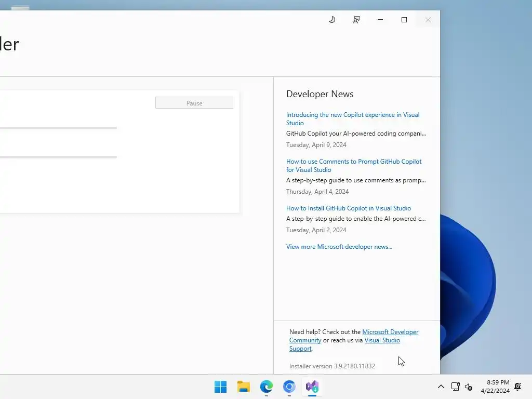Click the Pause button
The height and width of the screenshot is (399, 532).
(194, 103)
